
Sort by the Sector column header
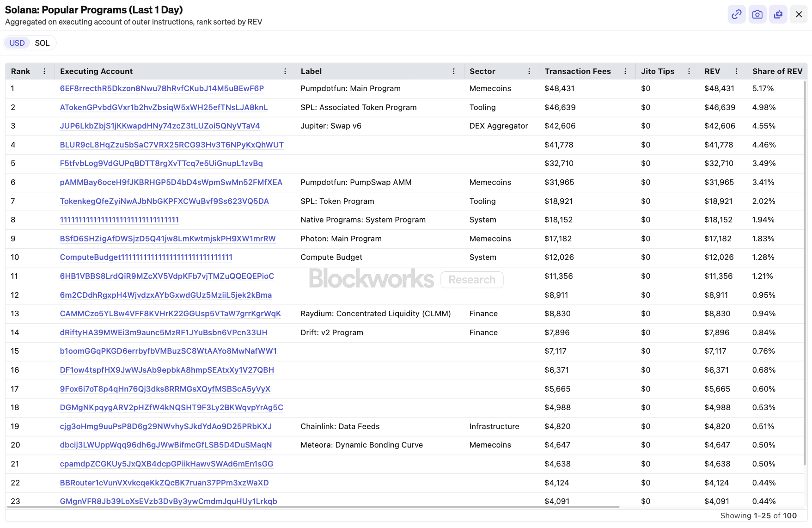point(482,71)
